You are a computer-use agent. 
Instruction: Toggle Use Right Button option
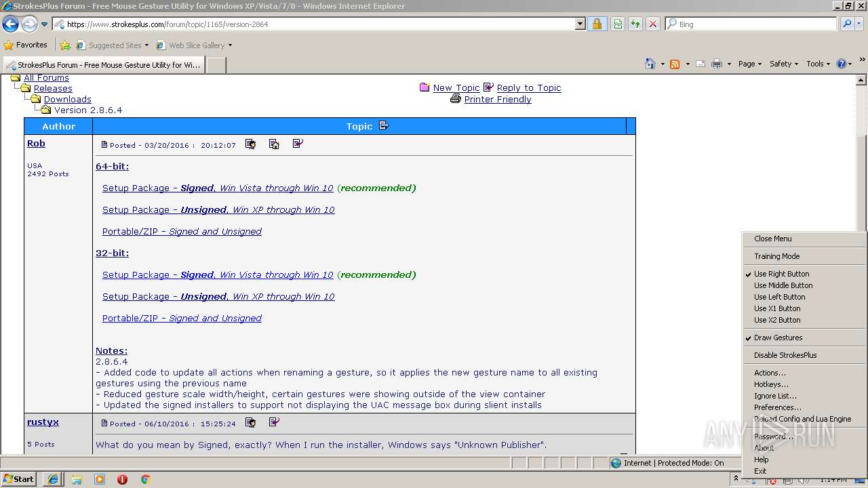click(x=804, y=274)
